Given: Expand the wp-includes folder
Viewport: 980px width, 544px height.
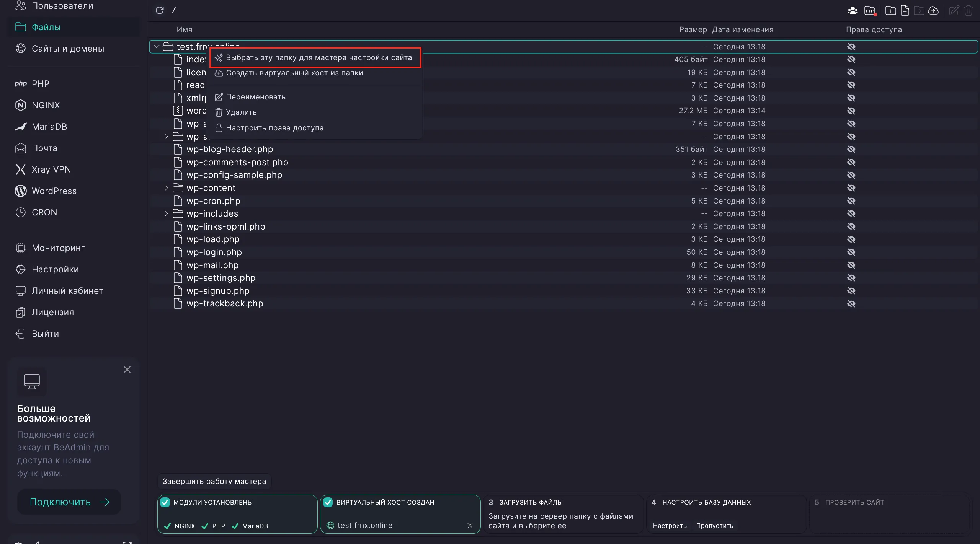Looking at the screenshot, I should (166, 213).
